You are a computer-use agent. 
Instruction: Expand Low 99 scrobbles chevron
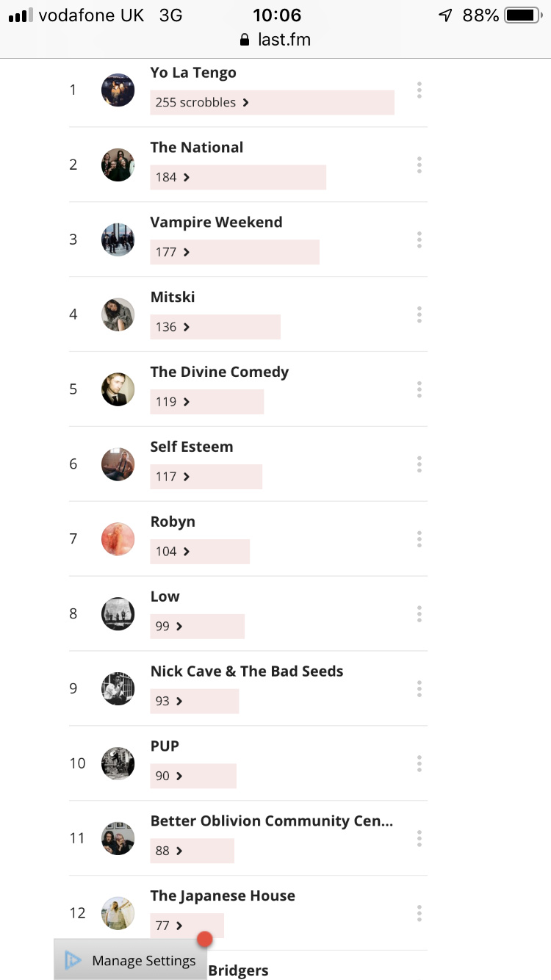click(179, 627)
